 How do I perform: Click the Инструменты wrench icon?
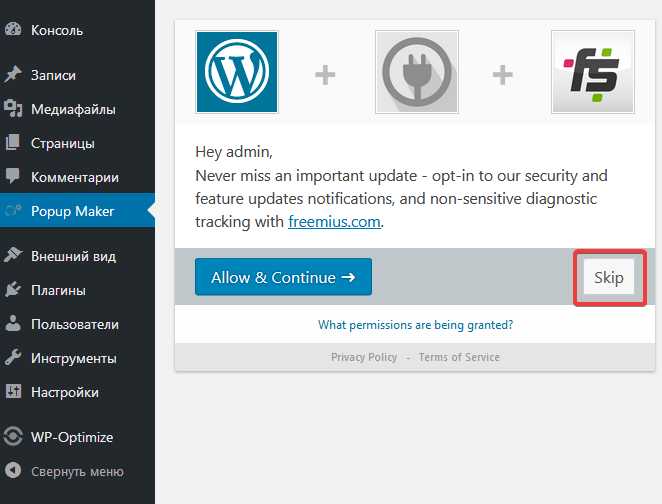pyautogui.click(x=13, y=358)
